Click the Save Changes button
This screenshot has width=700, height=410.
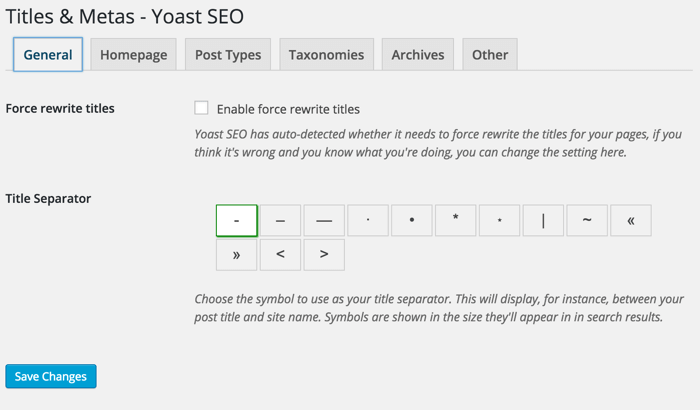point(51,376)
